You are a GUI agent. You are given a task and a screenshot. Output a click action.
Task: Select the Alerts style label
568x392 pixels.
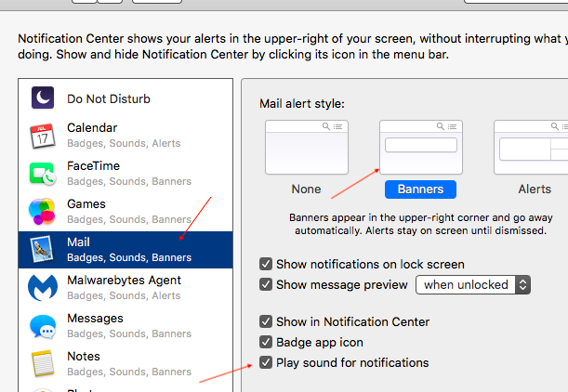coord(535,189)
